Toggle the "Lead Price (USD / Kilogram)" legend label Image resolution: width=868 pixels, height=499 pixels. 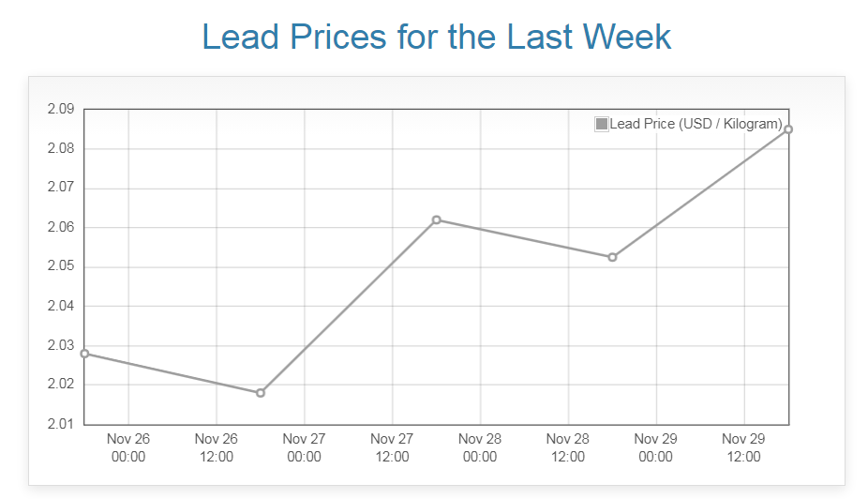pos(696,124)
